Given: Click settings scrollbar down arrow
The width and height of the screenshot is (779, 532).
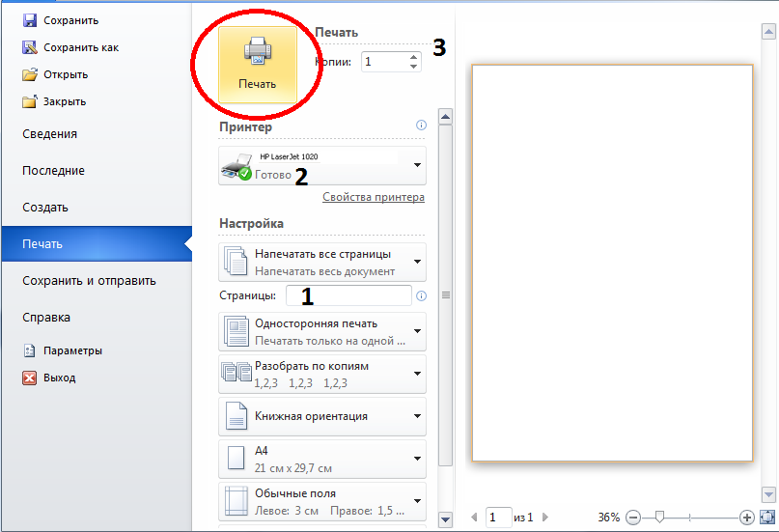Looking at the screenshot, I should coord(446,519).
